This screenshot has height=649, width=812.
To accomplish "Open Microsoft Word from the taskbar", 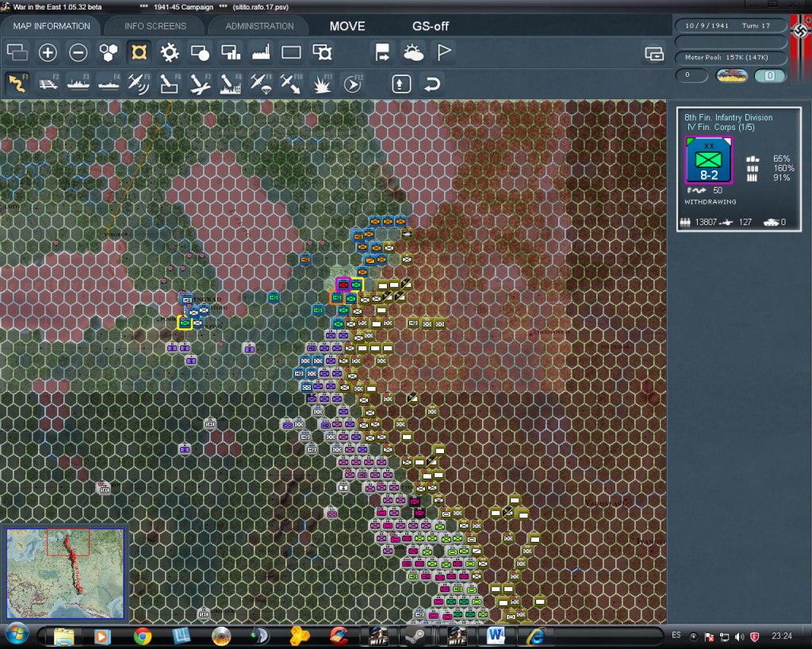I will click(x=496, y=636).
